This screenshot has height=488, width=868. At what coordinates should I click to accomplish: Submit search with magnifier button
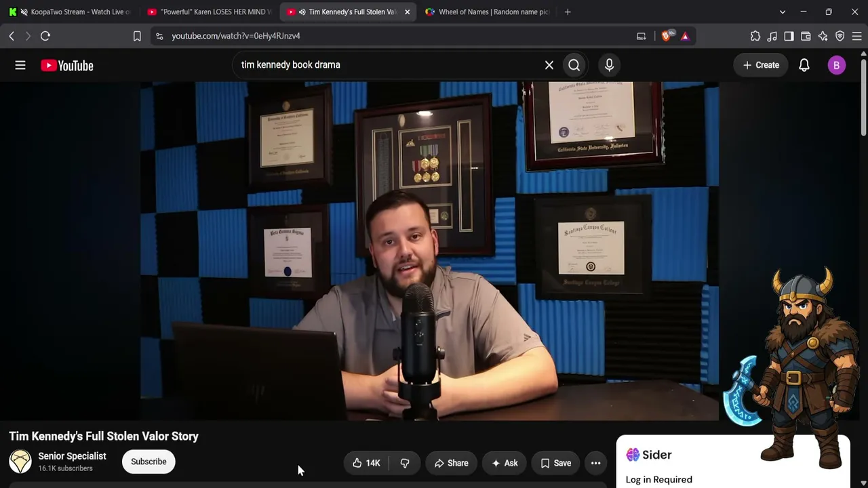click(x=574, y=65)
